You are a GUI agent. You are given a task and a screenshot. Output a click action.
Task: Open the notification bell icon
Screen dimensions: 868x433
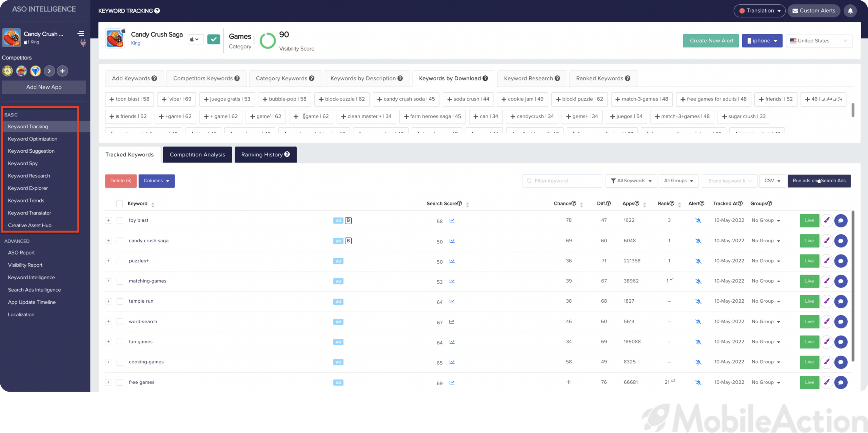pyautogui.click(x=850, y=11)
